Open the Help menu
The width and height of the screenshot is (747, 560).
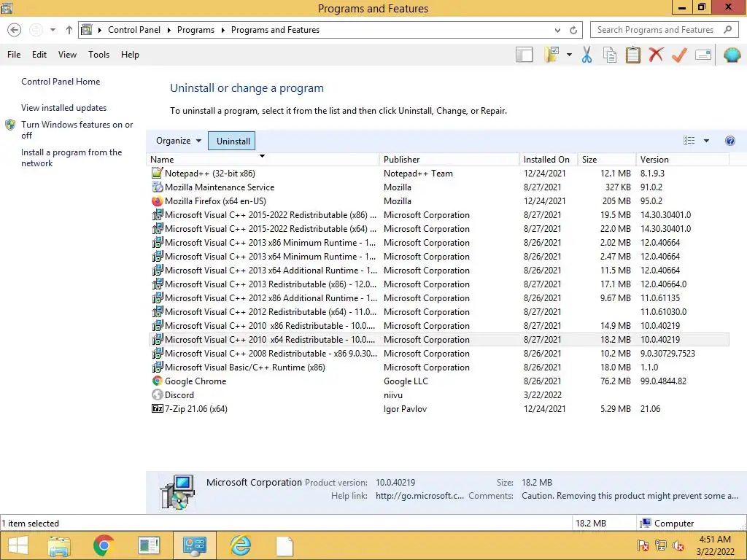[x=130, y=55]
